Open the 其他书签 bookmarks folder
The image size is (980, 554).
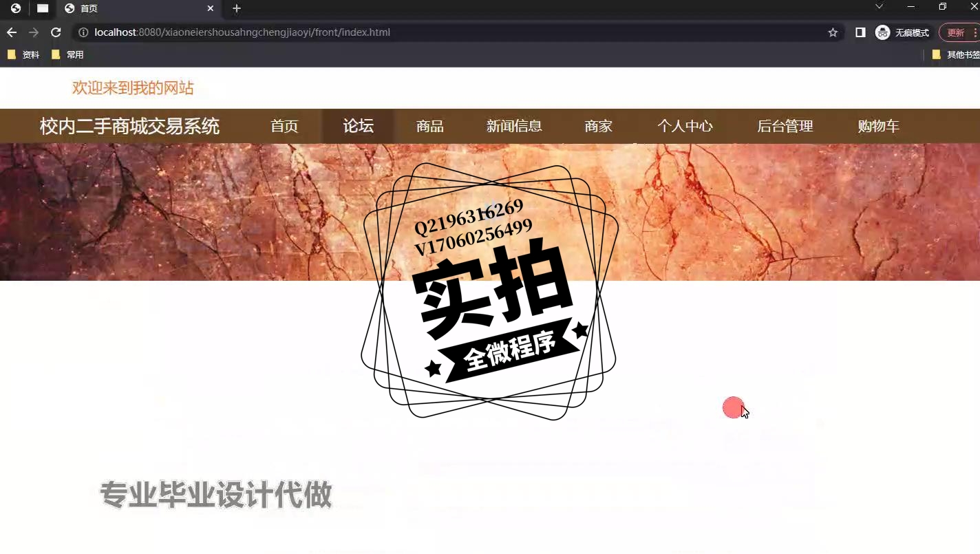click(956, 54)
